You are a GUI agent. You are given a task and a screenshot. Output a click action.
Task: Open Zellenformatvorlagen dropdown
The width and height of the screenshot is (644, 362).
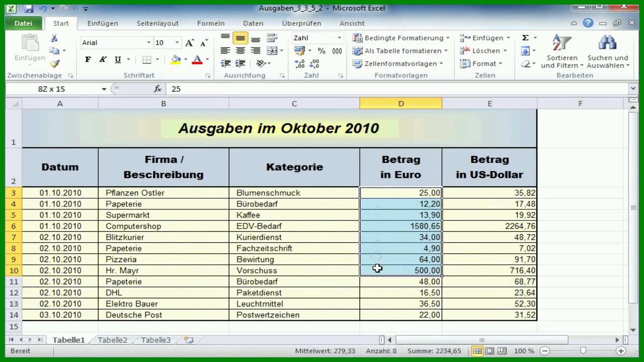click(397, 64)
